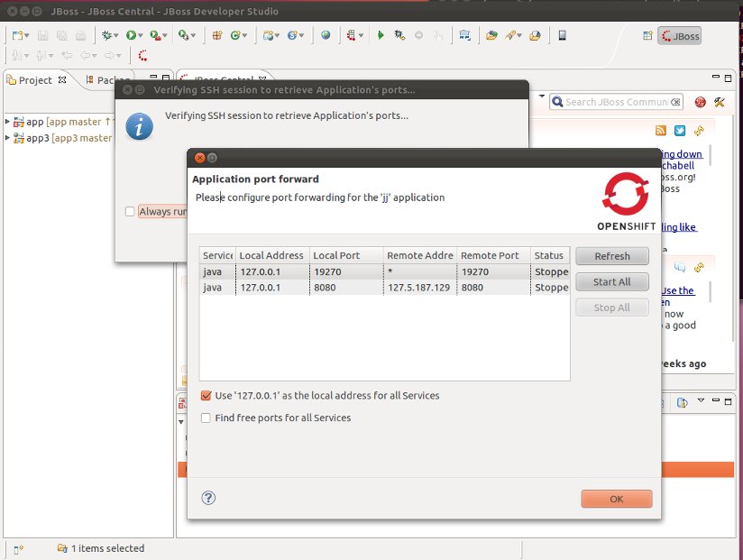This screenshot has width=743, height=560.
Task: Open the Debug icon dropdown arrow
Action: 115,35
